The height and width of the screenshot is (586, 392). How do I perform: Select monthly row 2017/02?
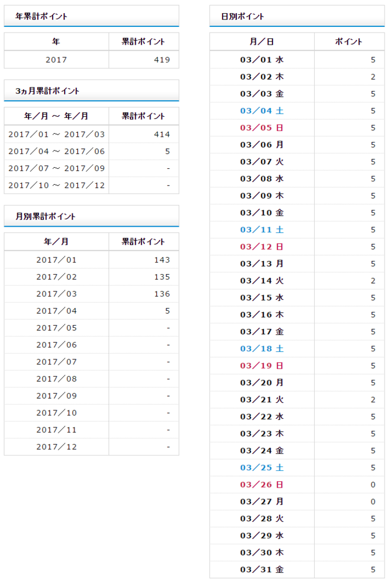[x=92, y=277]
